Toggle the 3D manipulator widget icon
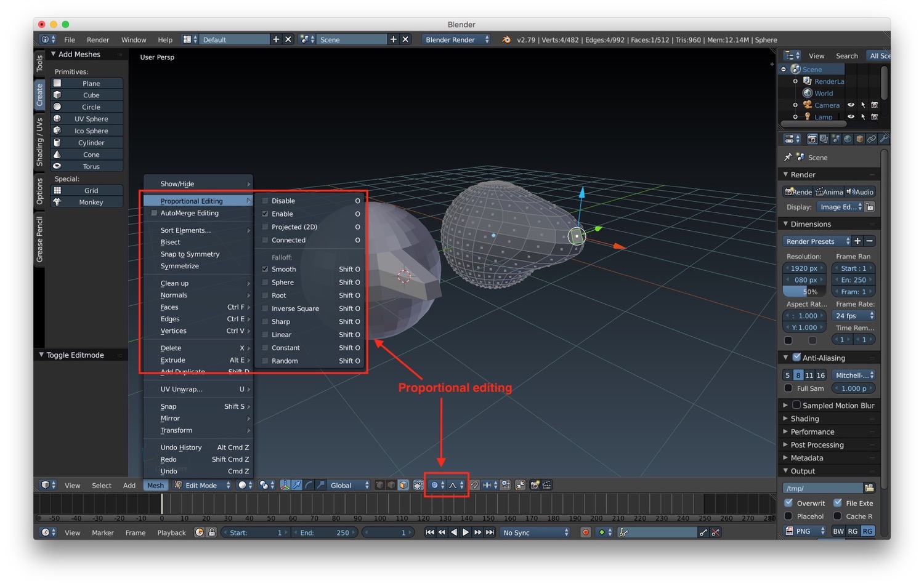The image size is (924, 586). tap(285, 485)
